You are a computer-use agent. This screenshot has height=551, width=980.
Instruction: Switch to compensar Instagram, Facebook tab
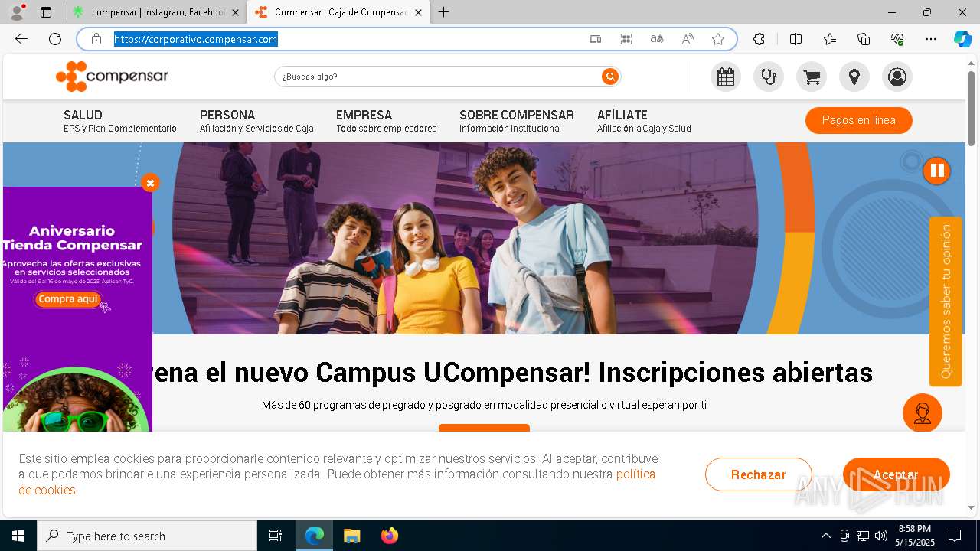[x=157, y=12]
